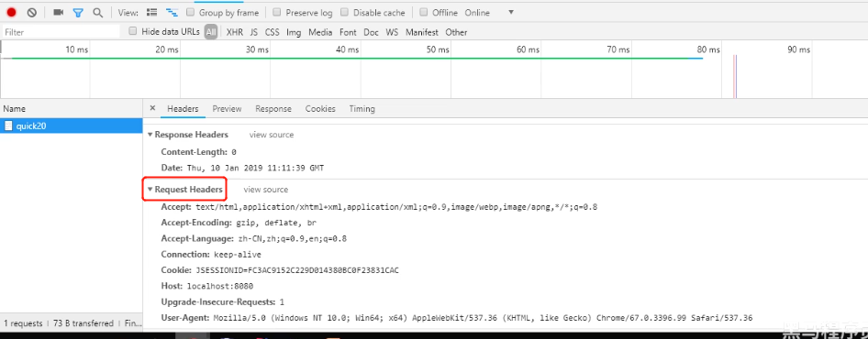Check the Disable cache option
This screenshot has height=339, width=868.
pyautogui.click(x=344, y=12)
